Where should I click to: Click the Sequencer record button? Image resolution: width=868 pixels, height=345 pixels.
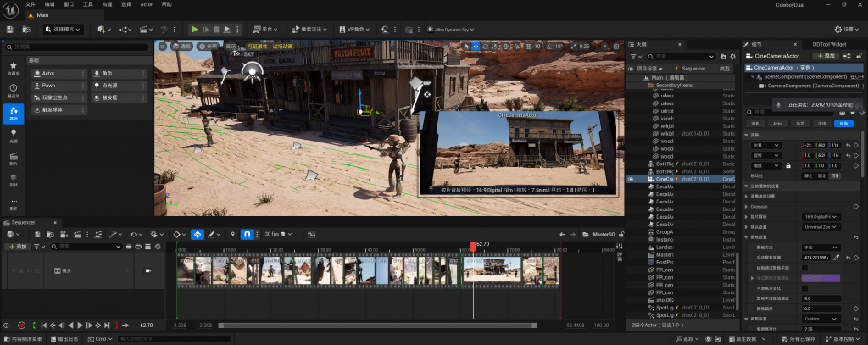21,325
